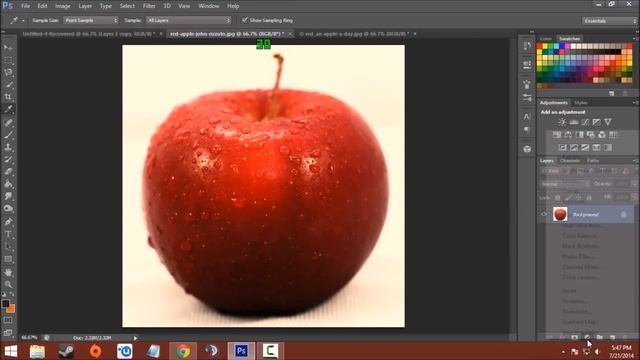
Task: Create a new layer
Action: 612,337
